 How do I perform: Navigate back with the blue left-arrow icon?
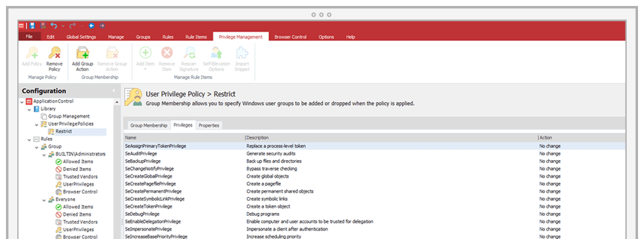click(92, 26)
